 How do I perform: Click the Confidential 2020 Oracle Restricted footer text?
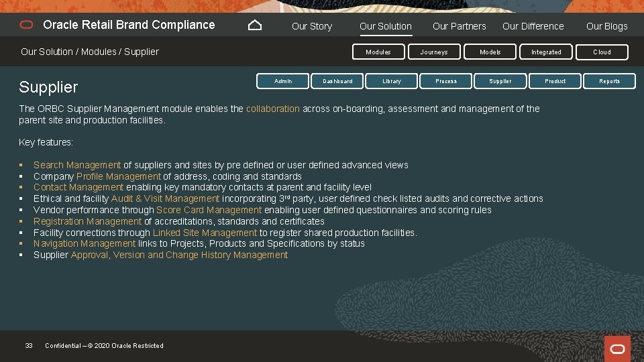(x=105, y=346)
